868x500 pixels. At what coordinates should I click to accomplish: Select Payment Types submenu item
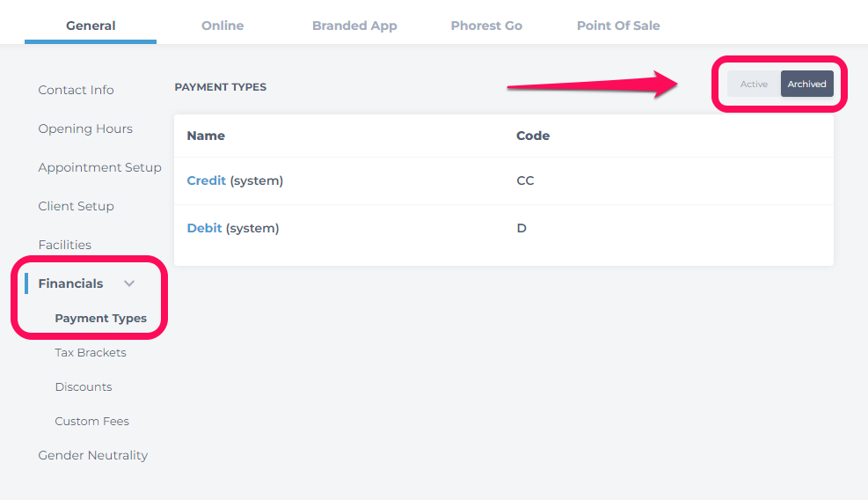coord(101,318)
